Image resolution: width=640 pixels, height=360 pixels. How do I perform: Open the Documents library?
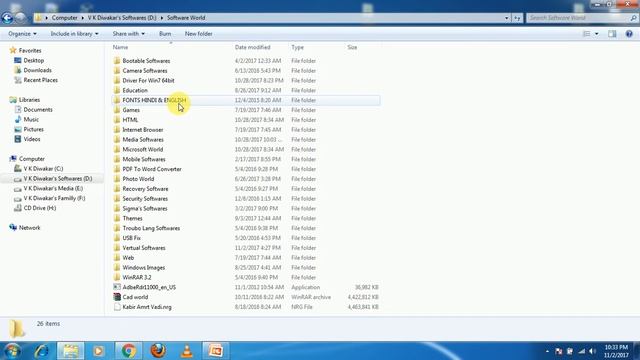click(x=38, y=109)
